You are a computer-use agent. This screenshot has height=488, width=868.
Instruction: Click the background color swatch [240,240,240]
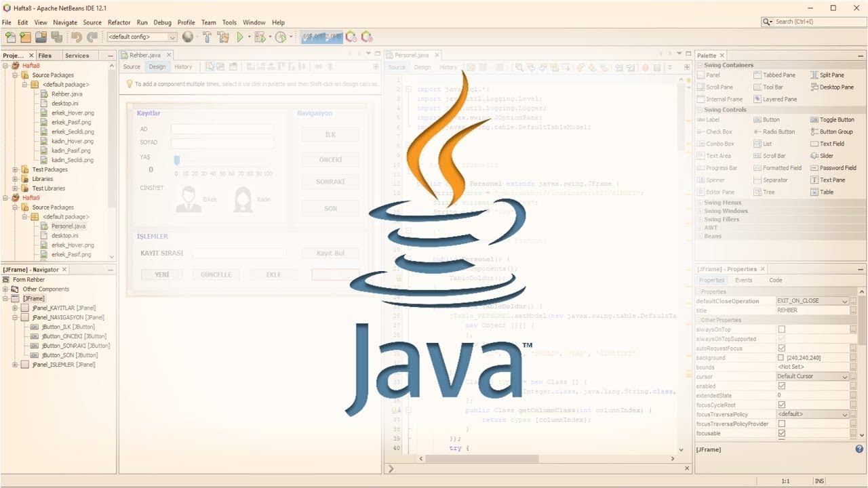781,358
